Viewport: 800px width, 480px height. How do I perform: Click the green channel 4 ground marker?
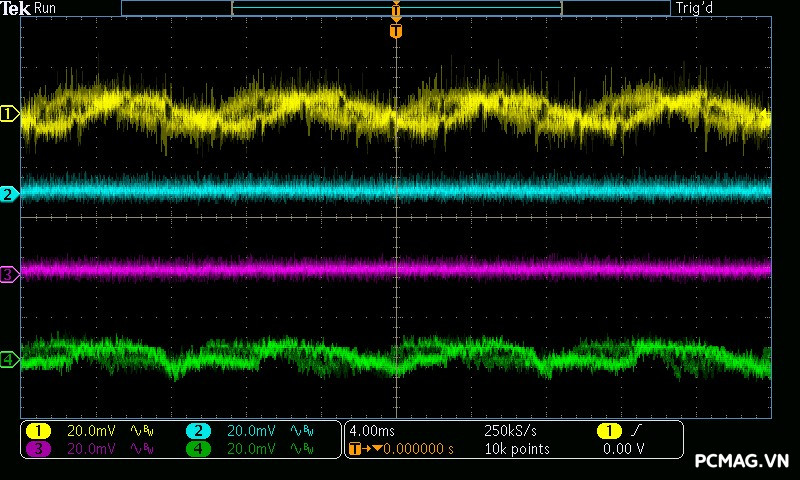(9, 359)
